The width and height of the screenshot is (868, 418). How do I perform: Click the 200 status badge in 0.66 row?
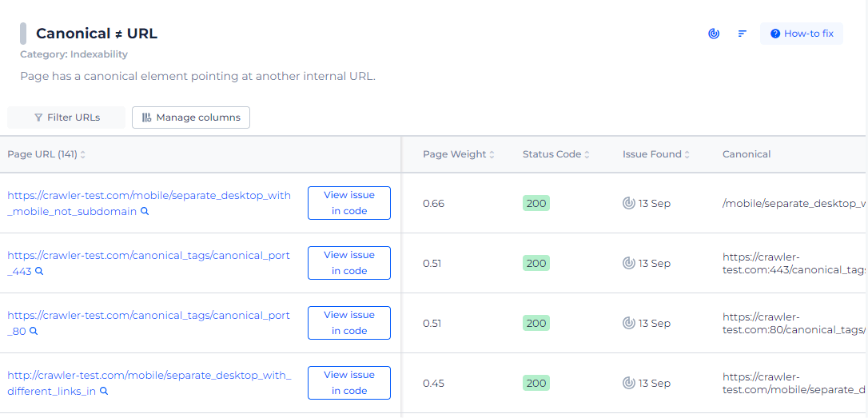click(536, 203)
